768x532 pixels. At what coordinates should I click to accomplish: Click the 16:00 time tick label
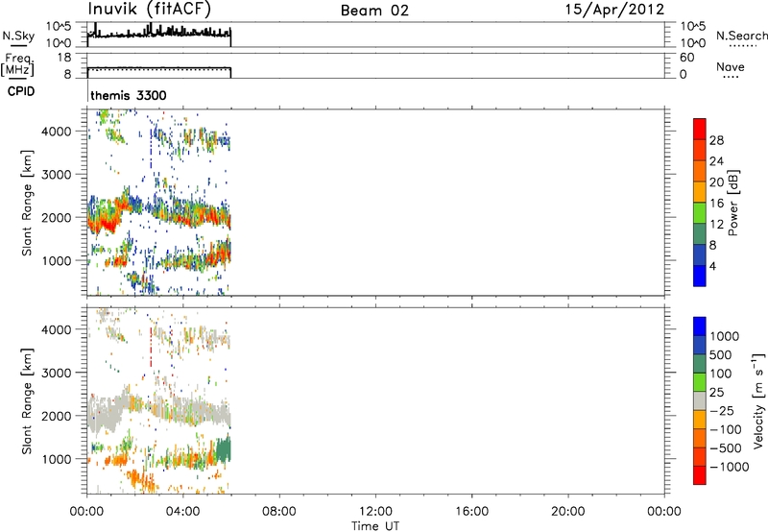point(471,512)
